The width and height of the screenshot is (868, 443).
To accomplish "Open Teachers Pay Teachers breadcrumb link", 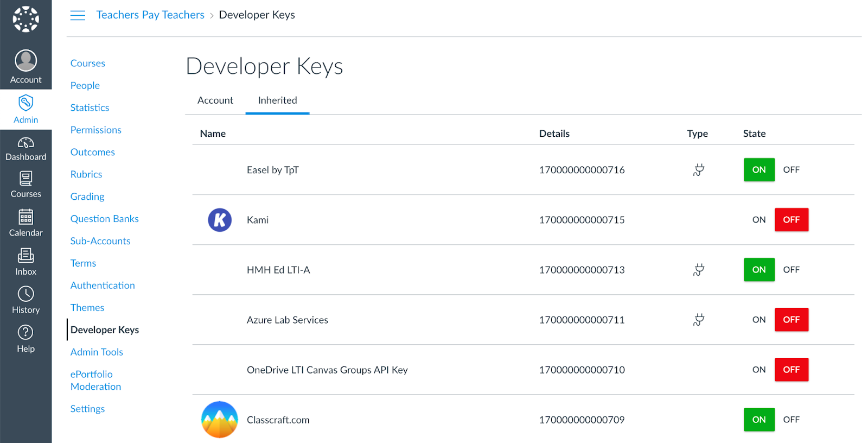I will 150,15.
